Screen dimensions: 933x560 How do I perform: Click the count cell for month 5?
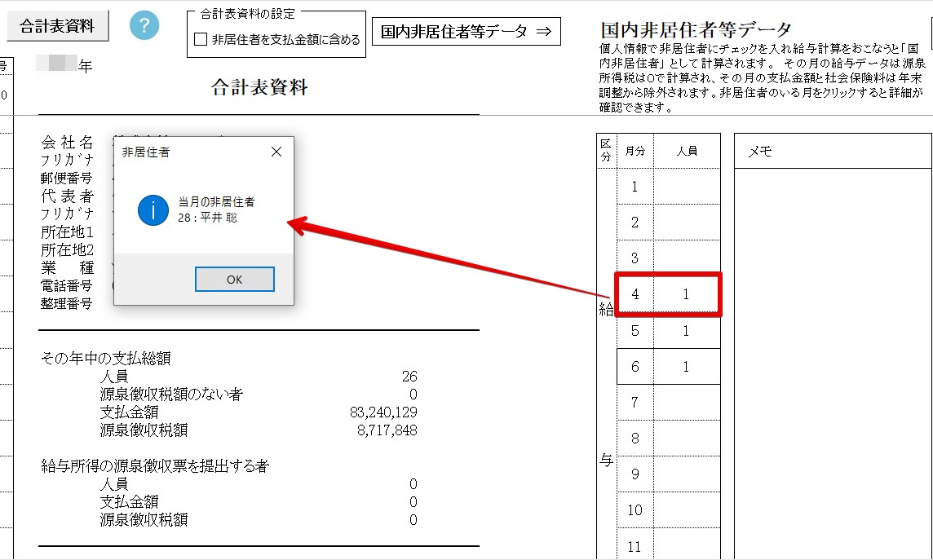686,331
